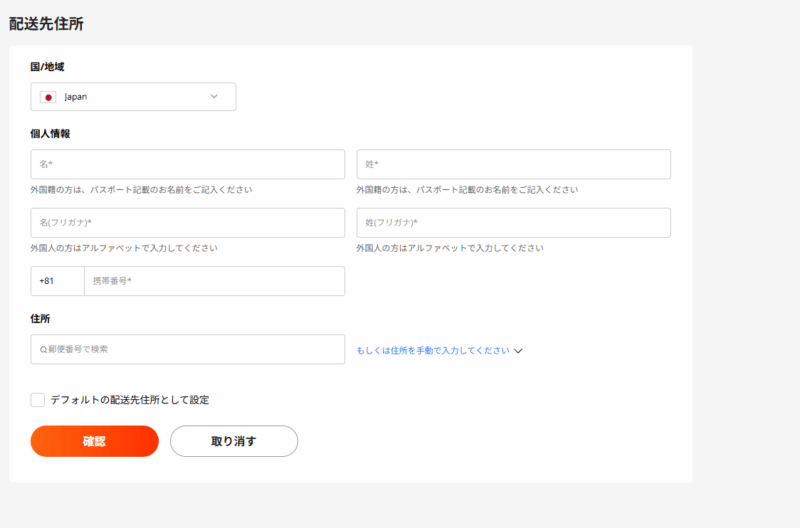Click into the 名(フリガナ)* field
This screenshot has height=528, width=800.
[187, 223]
